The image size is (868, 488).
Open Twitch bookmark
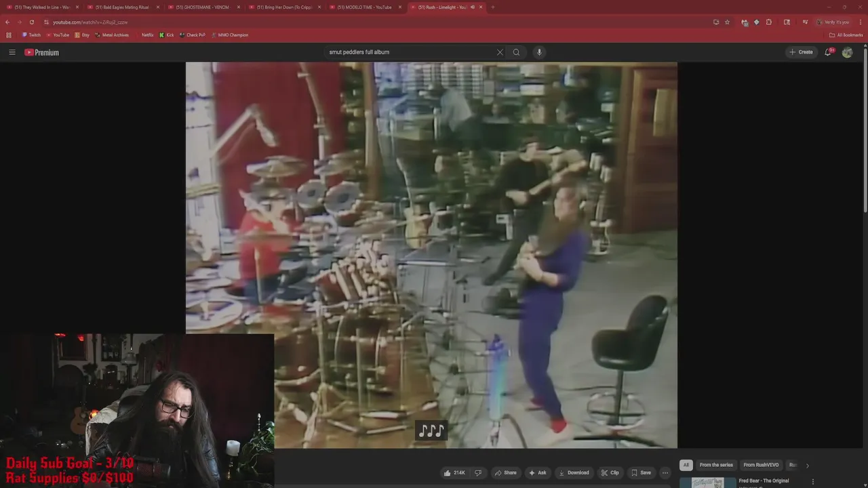point(31,35)
